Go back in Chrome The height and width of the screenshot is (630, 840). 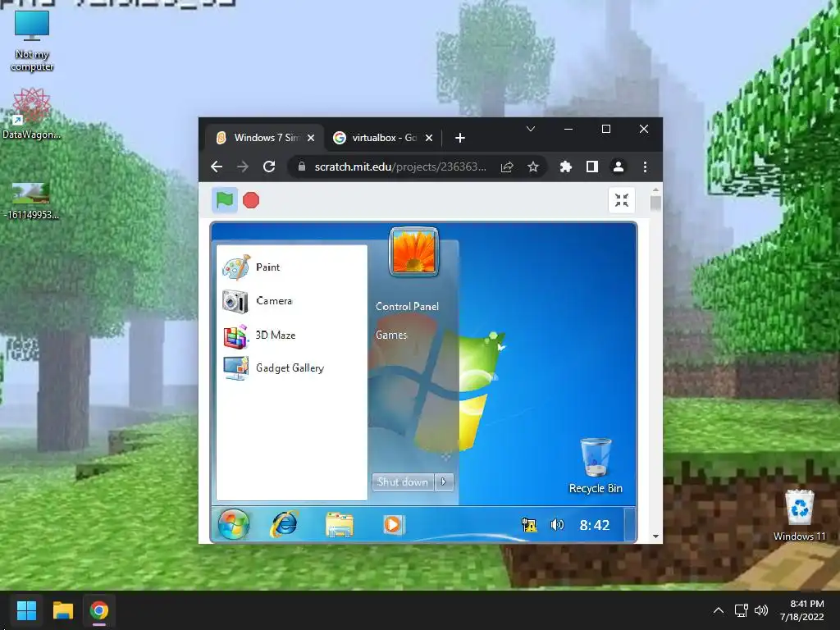point(217,167)
